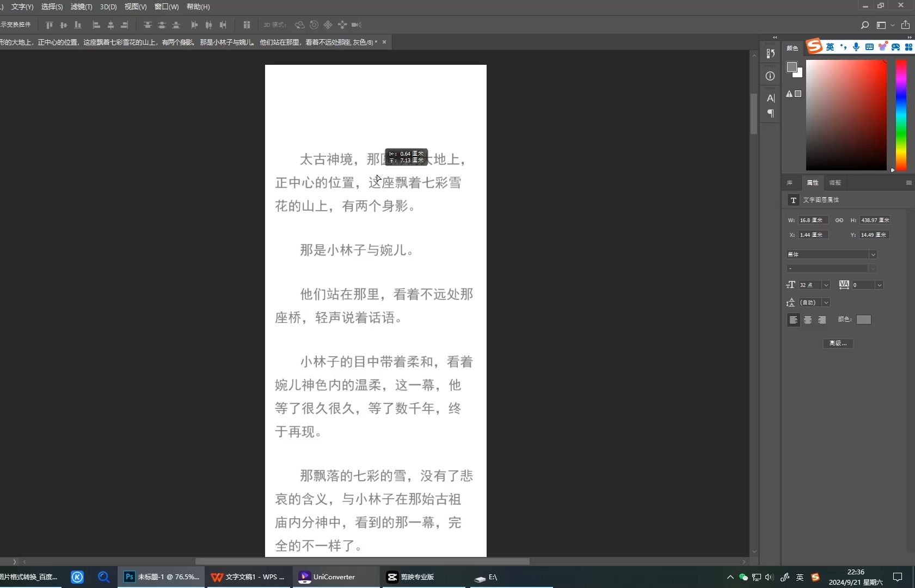
Task: Open the History panel icon
Action: [x=771, y=54]
